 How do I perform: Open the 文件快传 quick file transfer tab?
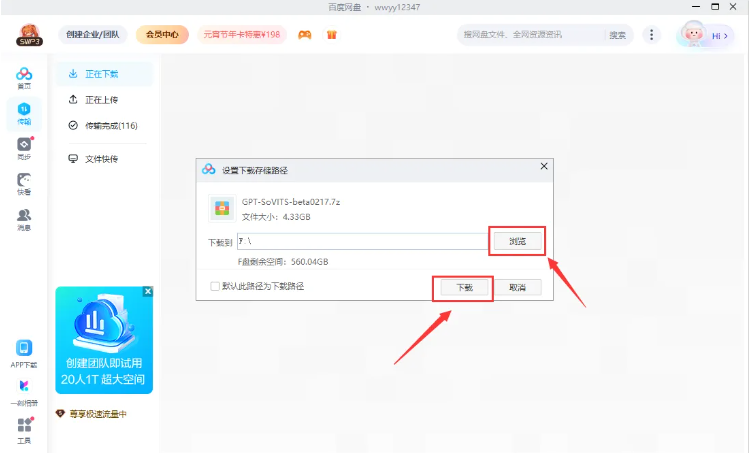pos(101,159)
